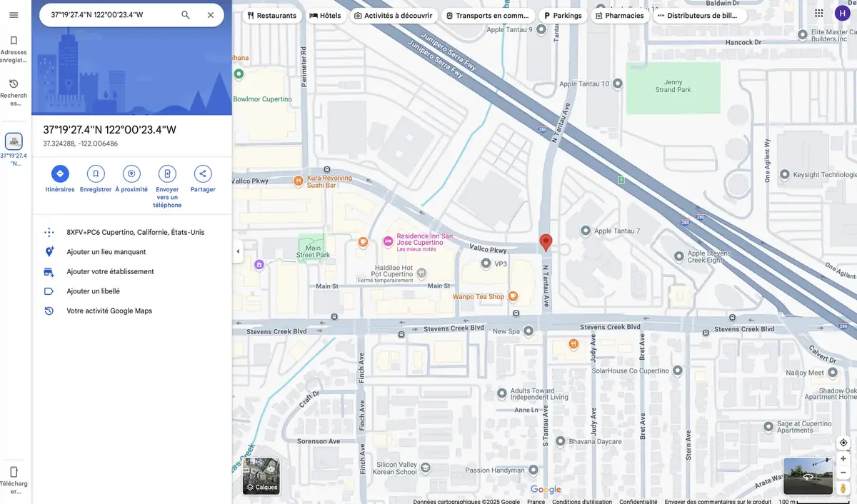Clear the search box with X
The width and height of the screenshot is (857, 504).
(210, 15)
